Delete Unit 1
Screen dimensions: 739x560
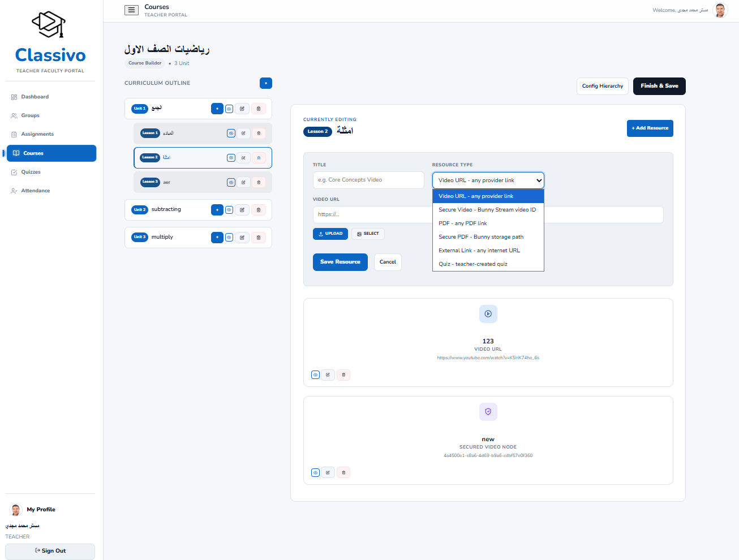[259, 109]
